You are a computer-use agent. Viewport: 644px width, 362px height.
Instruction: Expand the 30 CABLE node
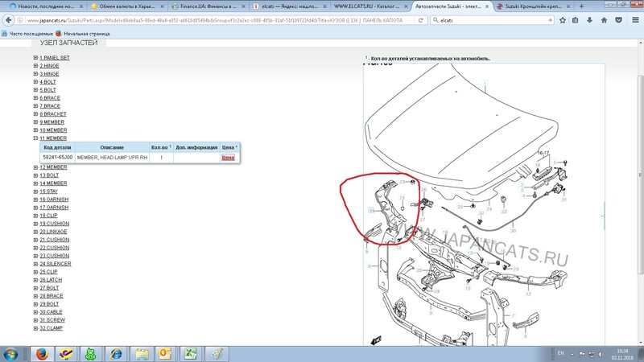[x=35, y=312]
